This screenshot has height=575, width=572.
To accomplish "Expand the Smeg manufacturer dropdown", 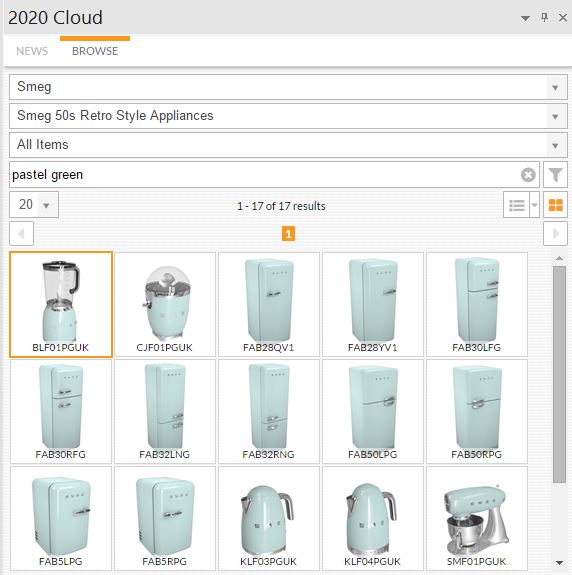I will pos(555,88).
